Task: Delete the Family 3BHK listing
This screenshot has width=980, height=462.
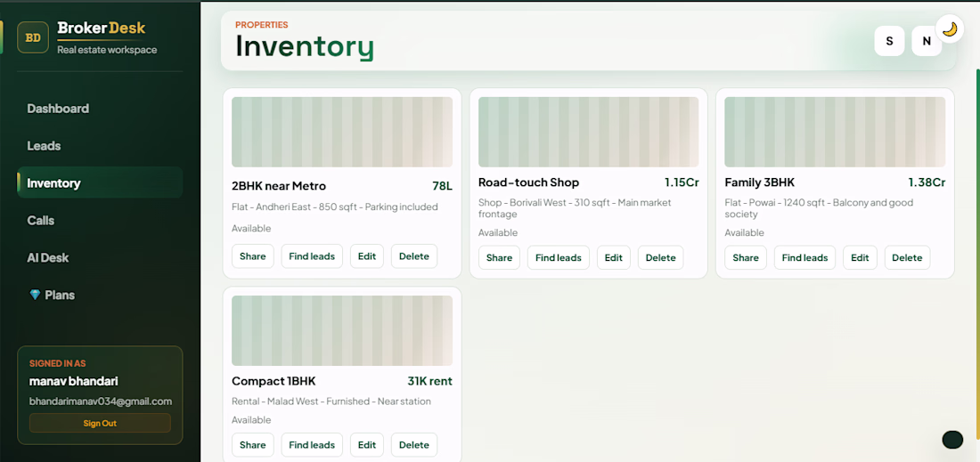Action: 908,257
